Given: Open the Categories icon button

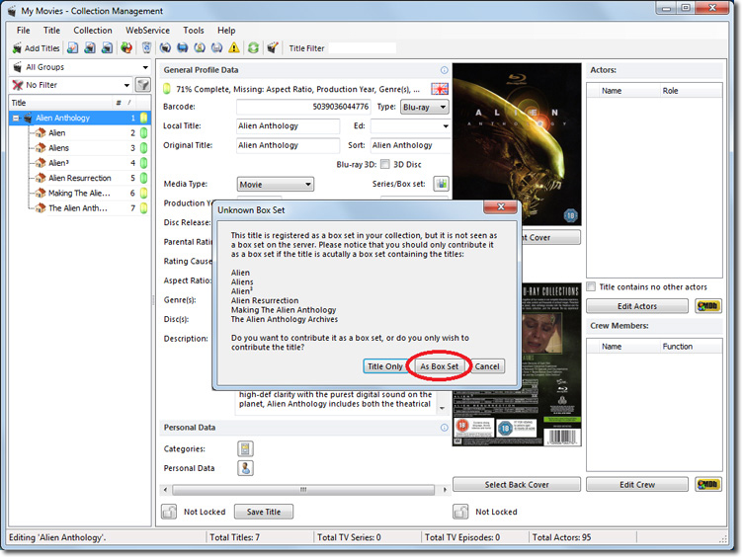Looking at the screenshot, I should pyautogui.click(x=245, y=448).
